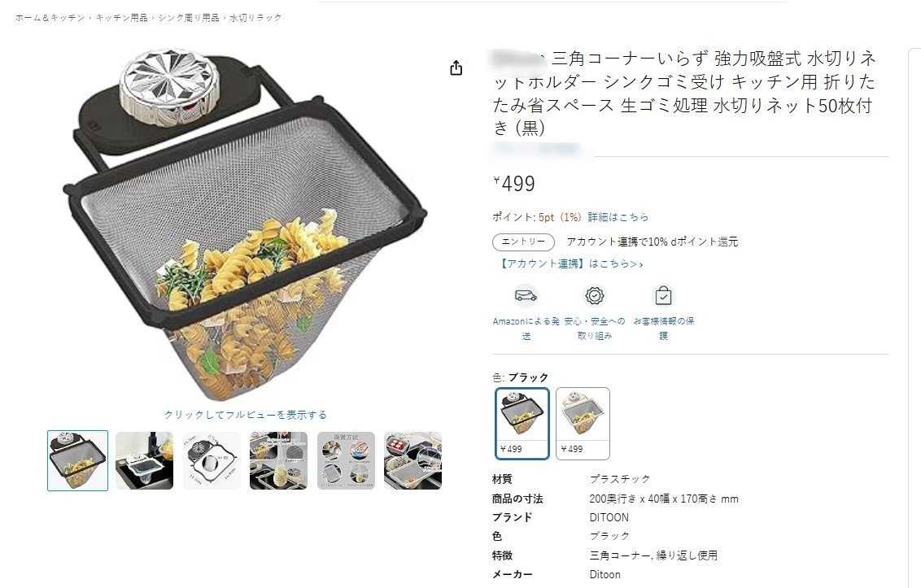Select the first thumbnail of net holder

pos(77,460)
